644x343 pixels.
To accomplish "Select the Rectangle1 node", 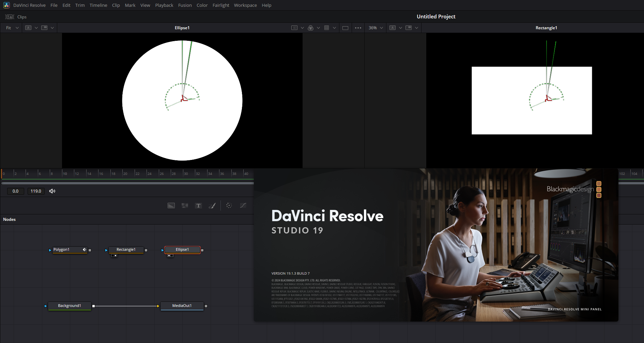I will pos(126,250).
